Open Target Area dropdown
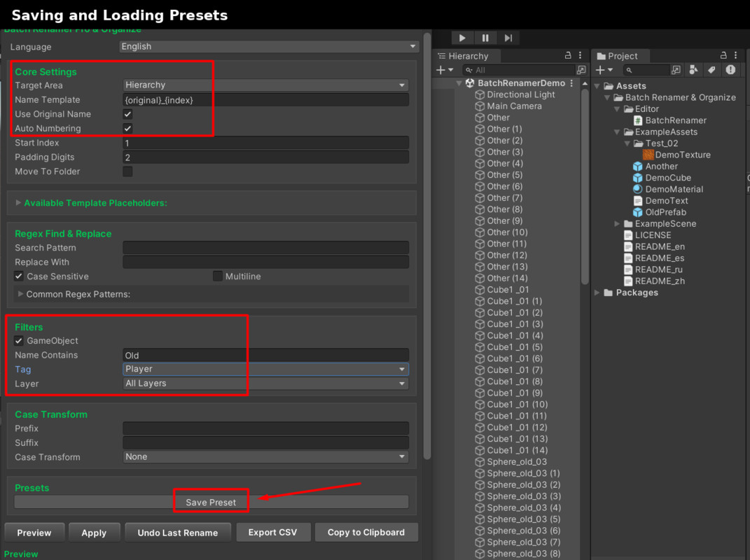This screenshot has height=560, width=750. point(265,85)
